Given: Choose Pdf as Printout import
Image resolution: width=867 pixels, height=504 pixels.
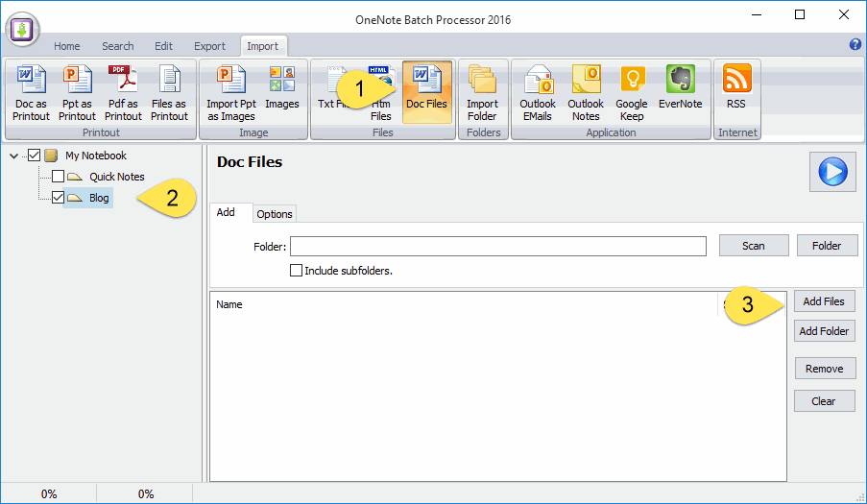Looking at the screenshot, I should click(123, 92).
